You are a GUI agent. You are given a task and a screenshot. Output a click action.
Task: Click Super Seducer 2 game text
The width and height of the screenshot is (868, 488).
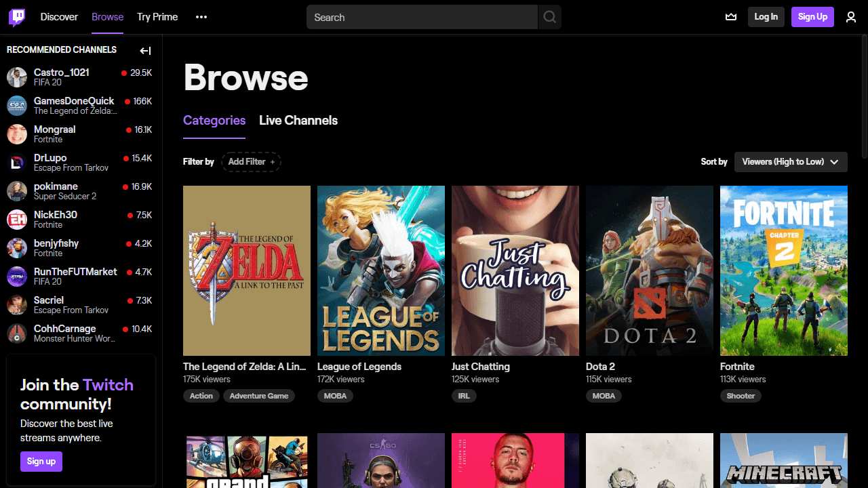[x=65, y=197]
